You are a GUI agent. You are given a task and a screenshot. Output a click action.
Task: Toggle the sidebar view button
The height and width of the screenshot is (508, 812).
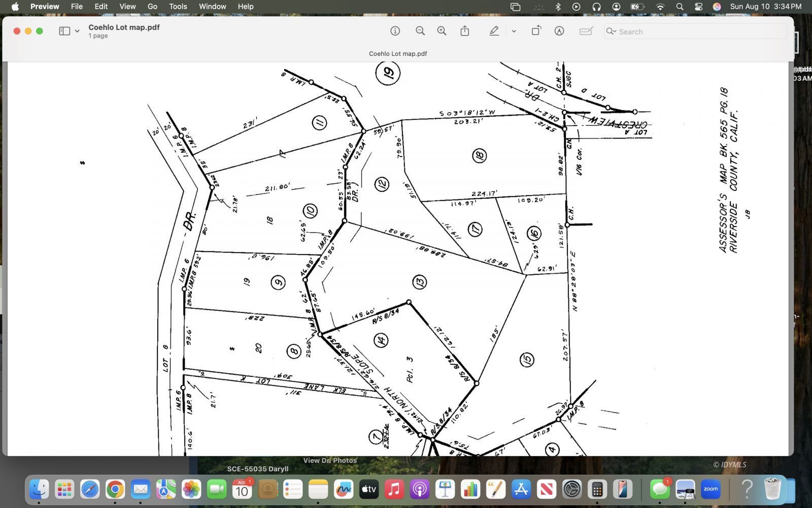[64, 31]
